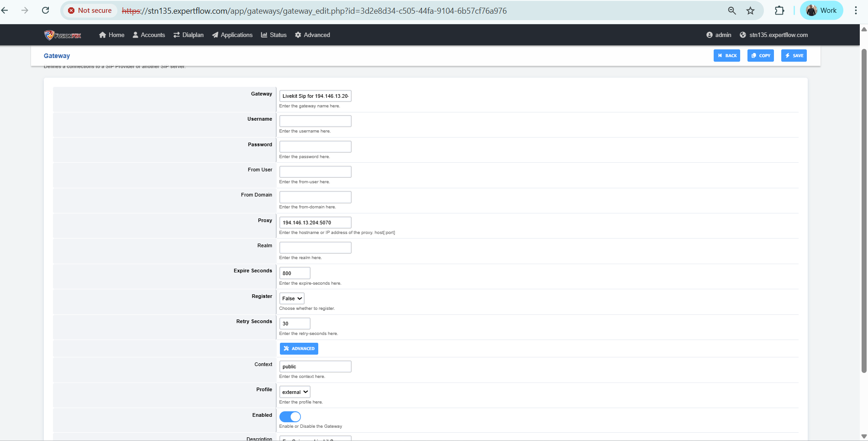Click the zoom magnifier icon in address bar

[x=731, y=11]
